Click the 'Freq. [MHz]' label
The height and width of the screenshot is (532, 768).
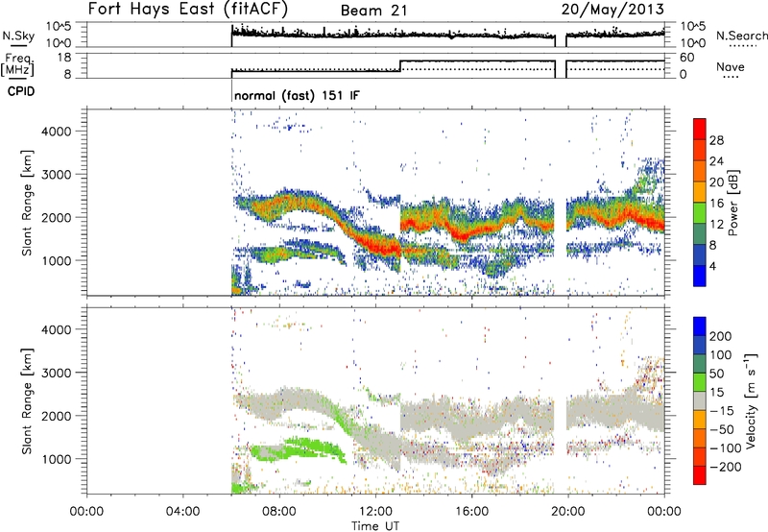tap(18, 65)
